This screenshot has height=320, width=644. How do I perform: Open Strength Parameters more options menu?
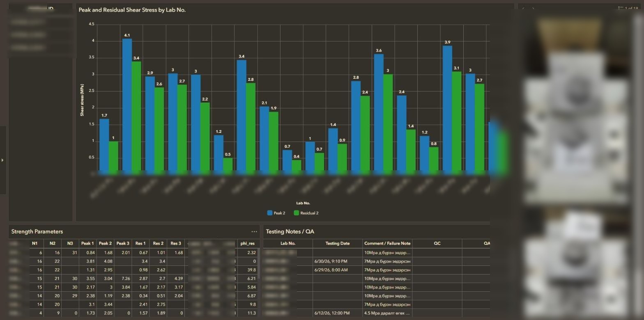pos(254,232)
